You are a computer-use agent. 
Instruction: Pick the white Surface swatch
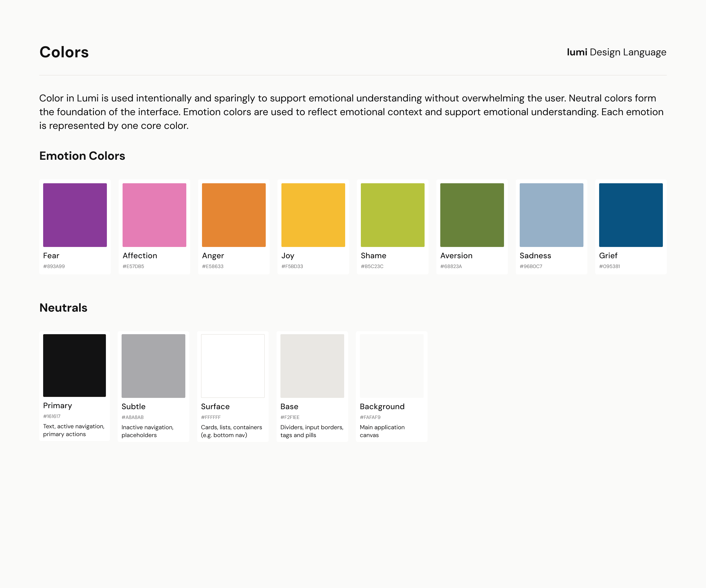click(233, 366)
